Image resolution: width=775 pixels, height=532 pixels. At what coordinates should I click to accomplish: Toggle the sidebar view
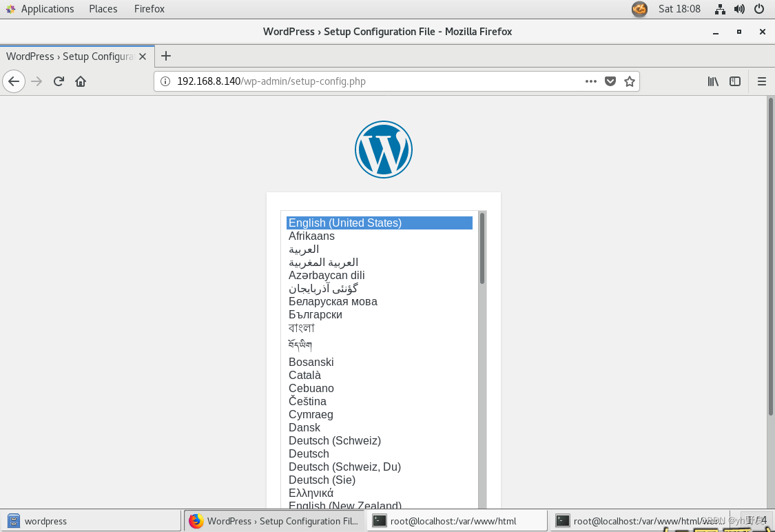pos(735,81)
